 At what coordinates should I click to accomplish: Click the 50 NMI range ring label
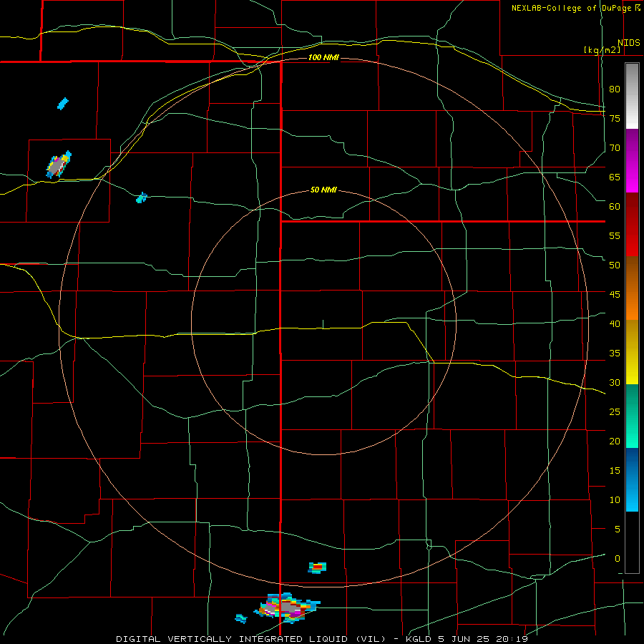pyautogui.click(x=323, y=190)
